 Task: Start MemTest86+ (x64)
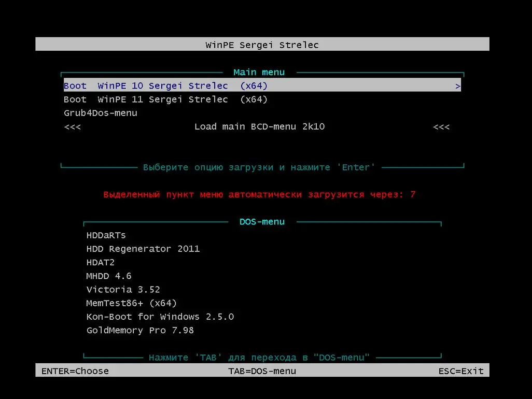(131, 303)
